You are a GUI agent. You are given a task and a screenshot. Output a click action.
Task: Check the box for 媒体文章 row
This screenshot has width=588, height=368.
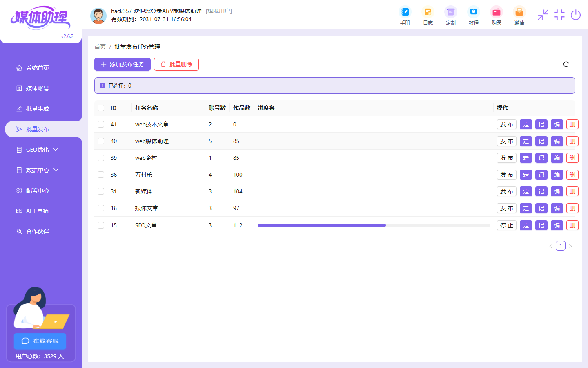click(101, 208)
